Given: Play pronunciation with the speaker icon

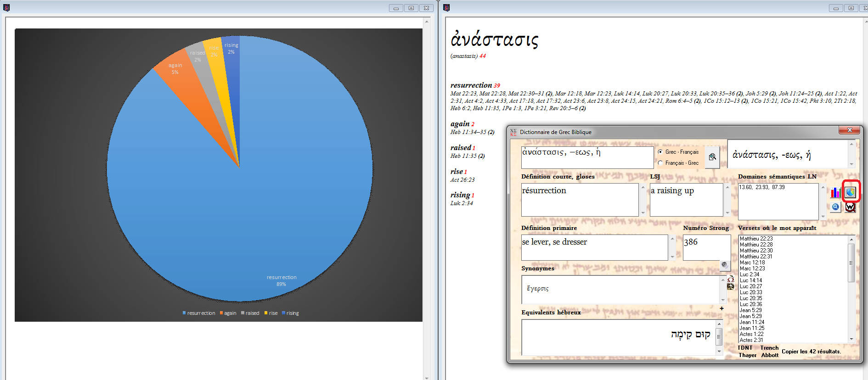Looking at the screenshot, I should [724, 265].
